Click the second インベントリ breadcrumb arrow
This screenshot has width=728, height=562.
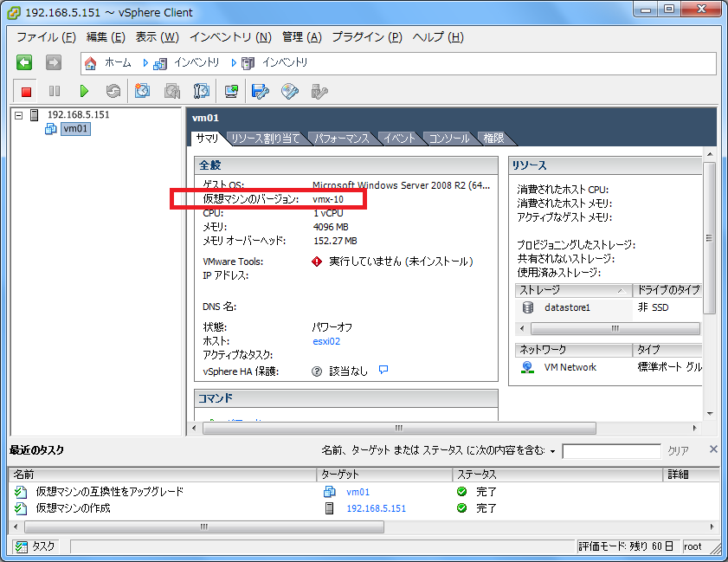pyautogui.click(x=234, y=62)
